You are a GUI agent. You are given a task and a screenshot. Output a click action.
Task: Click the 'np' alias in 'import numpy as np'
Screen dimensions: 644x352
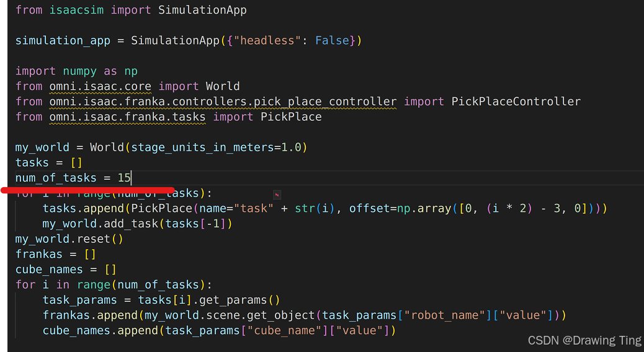pos(131,71)
